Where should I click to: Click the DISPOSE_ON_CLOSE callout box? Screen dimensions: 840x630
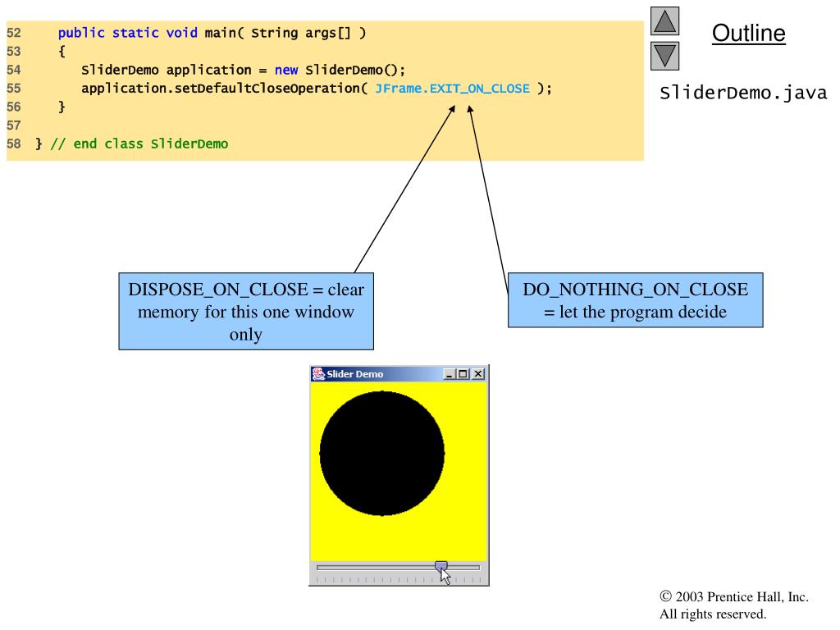[x=246, y=311]
